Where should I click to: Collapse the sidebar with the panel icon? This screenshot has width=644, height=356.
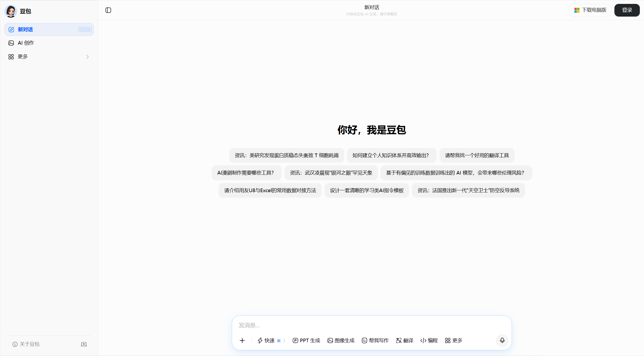(x=108, y=10)
